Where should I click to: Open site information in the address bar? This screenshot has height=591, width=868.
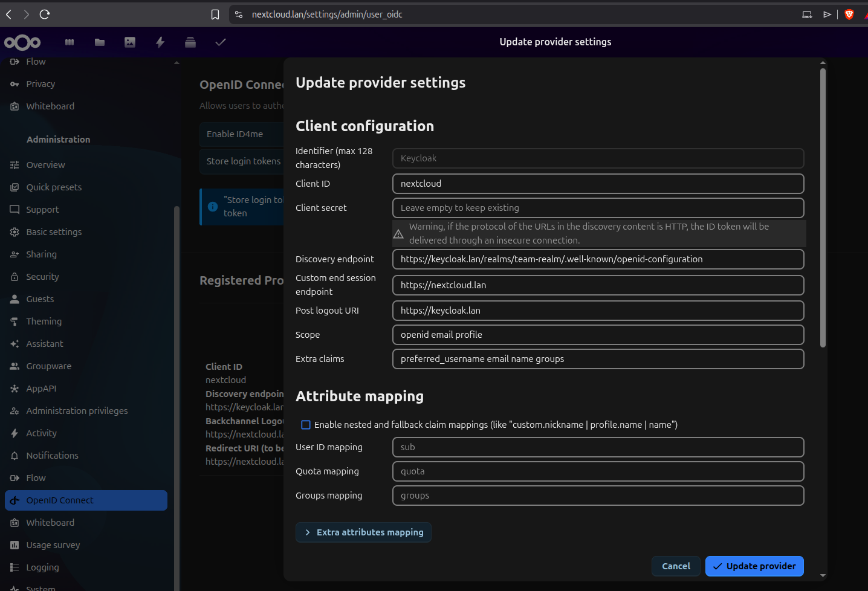pos(239,15)
